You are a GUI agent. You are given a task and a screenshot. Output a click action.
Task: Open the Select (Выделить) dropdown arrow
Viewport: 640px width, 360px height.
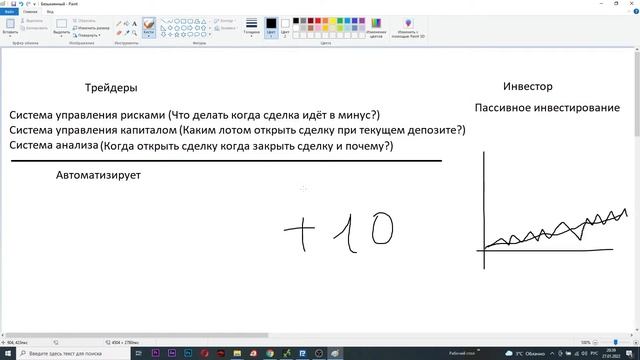point(62,35)
